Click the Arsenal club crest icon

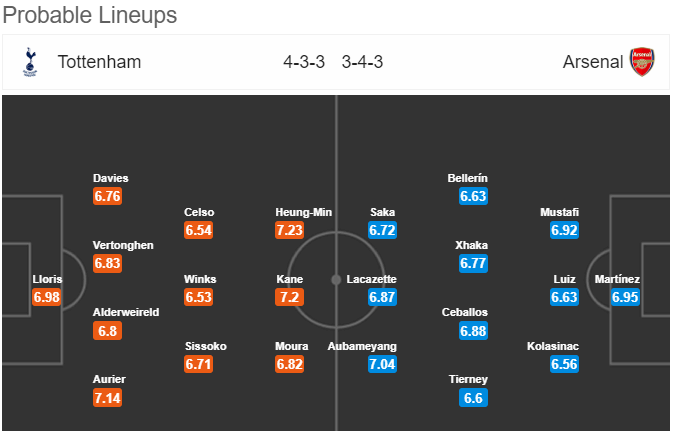(642, 62)
